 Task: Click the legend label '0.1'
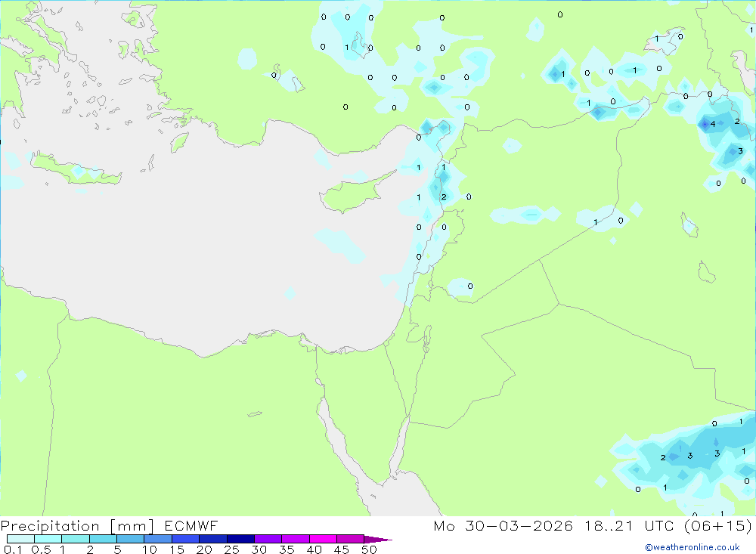[13, 549]
